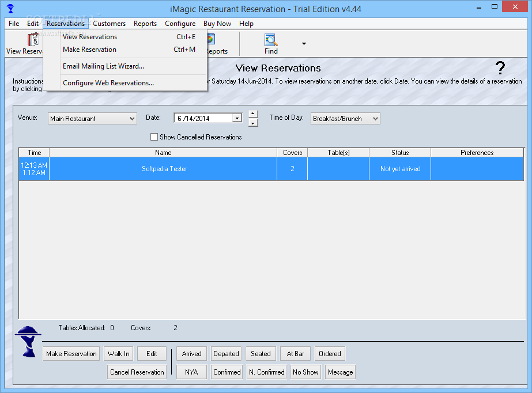The image size is (532, 393).
Task: Click the question mark help icon
Action: point(500,68)
